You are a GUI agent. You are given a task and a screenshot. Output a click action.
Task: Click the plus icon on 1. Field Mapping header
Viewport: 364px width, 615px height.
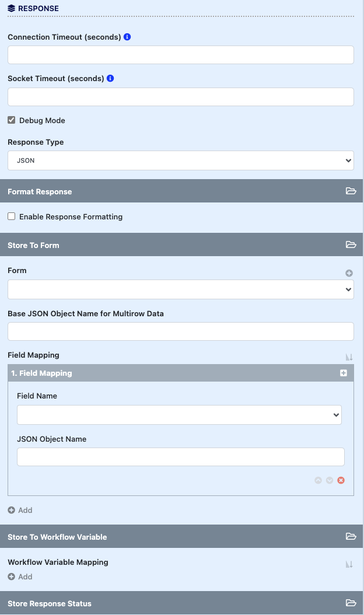click(344, 373)
